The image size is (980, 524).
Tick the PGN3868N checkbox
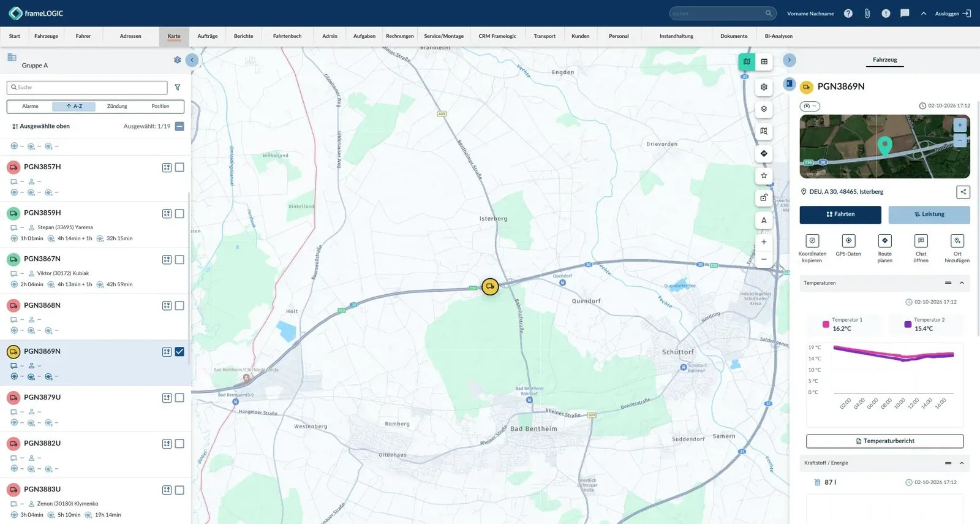[179, 306]
